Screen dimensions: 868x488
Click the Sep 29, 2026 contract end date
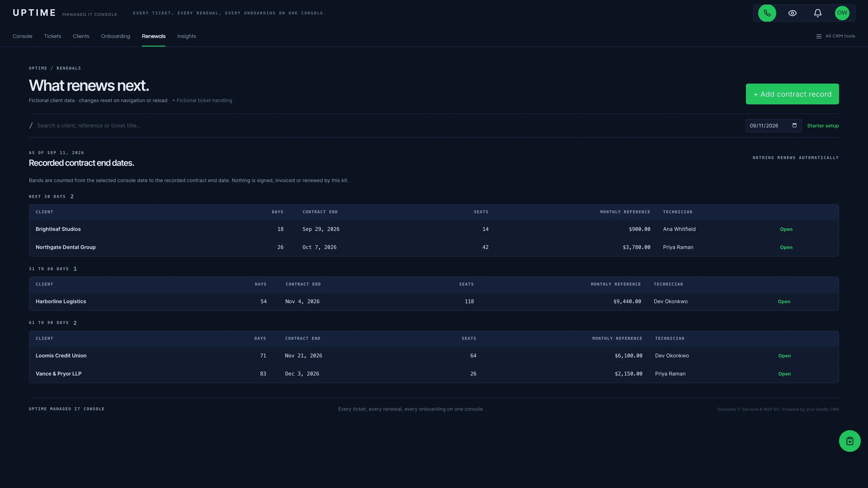point(321,229)
